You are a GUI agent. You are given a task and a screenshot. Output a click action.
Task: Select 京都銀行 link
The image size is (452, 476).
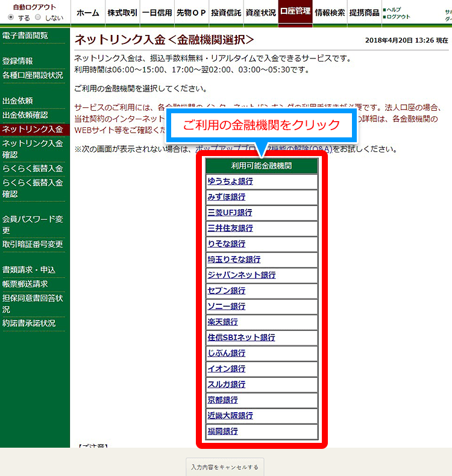point(222,400)
